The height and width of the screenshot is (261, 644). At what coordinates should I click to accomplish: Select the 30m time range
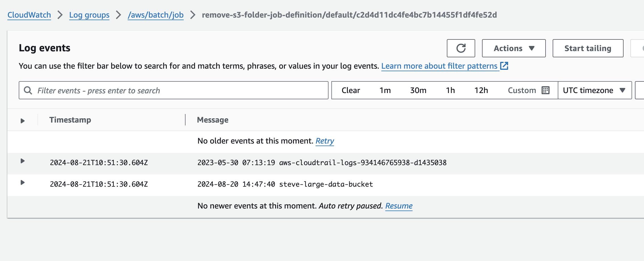[x=418, y=90]
